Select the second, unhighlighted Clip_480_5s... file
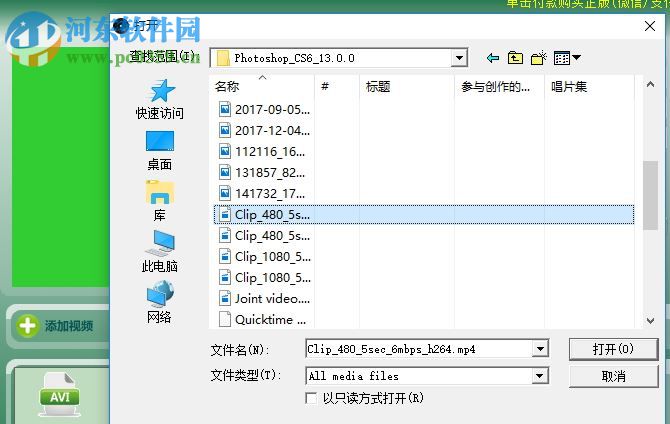This screenshot has height=424, width=670. tap(264, 236)
